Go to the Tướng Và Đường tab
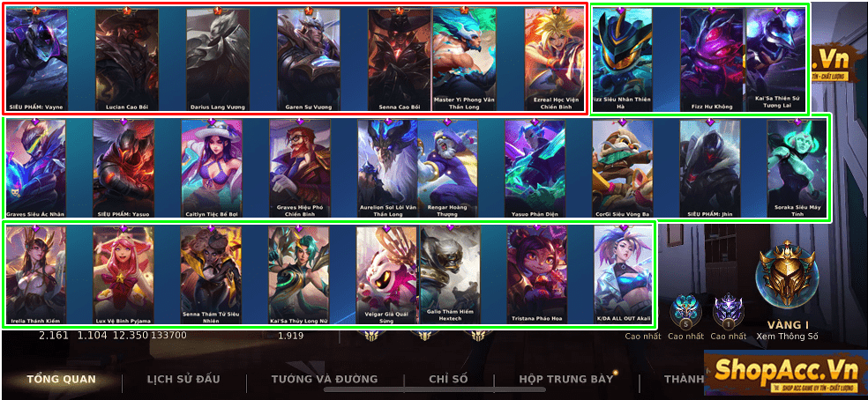This screenshot has width=868, height=400. [x=325, y=380]
